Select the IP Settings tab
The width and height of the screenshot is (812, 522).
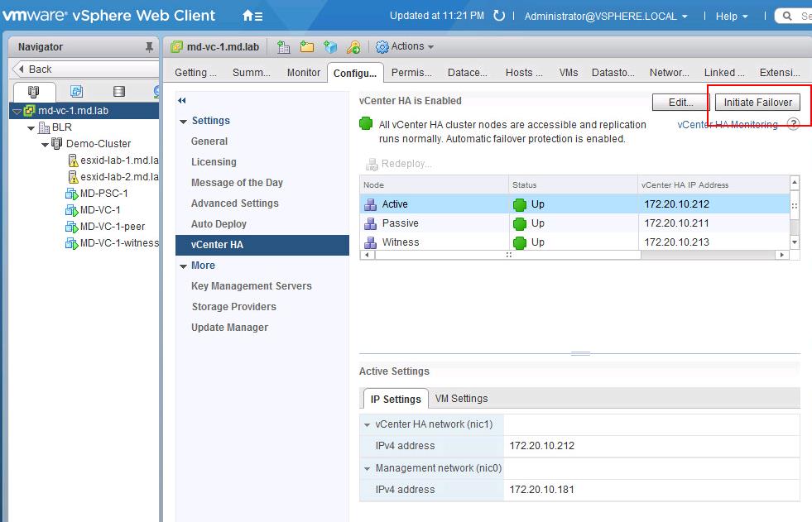click(x=396, y=399)
